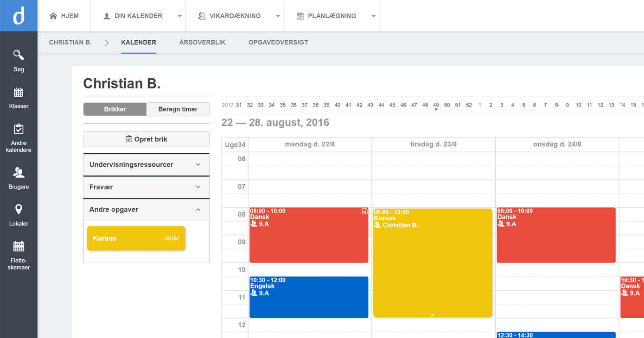
Task: Jump to week 31 in the week strip
Action: [x=239, y=105]
